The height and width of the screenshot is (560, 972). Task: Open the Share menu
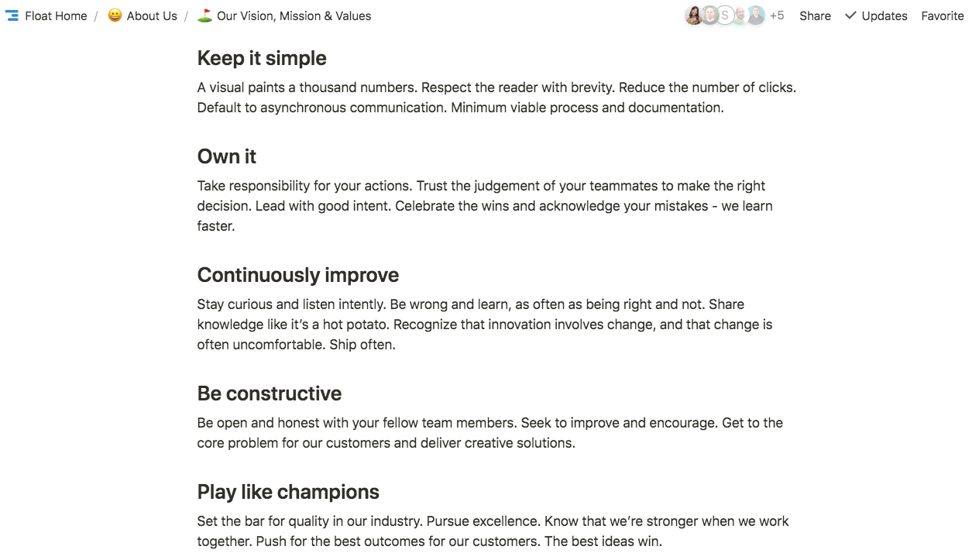point(815,15)
